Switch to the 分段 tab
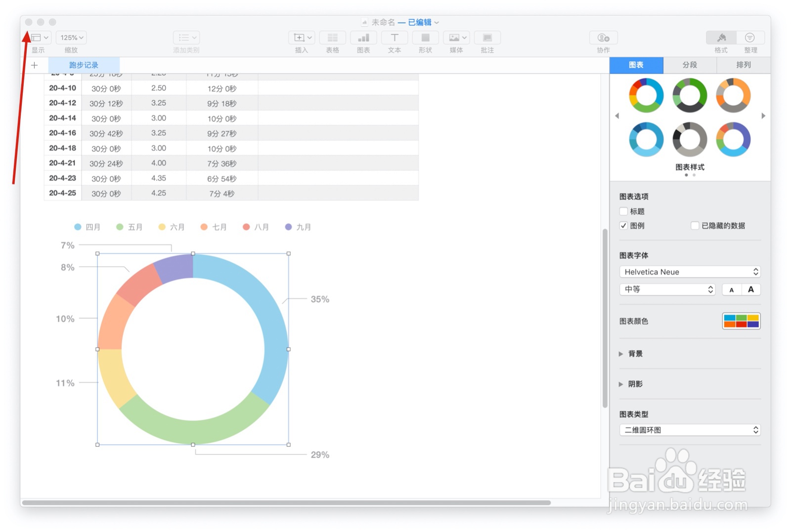This screenshot has height=532, width=791. 689,65
